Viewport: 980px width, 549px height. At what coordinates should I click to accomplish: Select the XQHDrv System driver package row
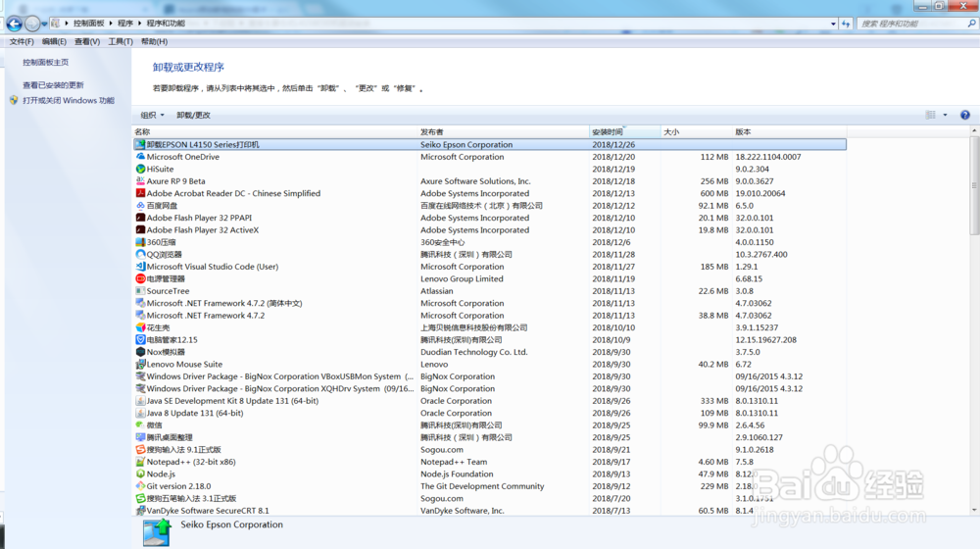tap(490, 389)
